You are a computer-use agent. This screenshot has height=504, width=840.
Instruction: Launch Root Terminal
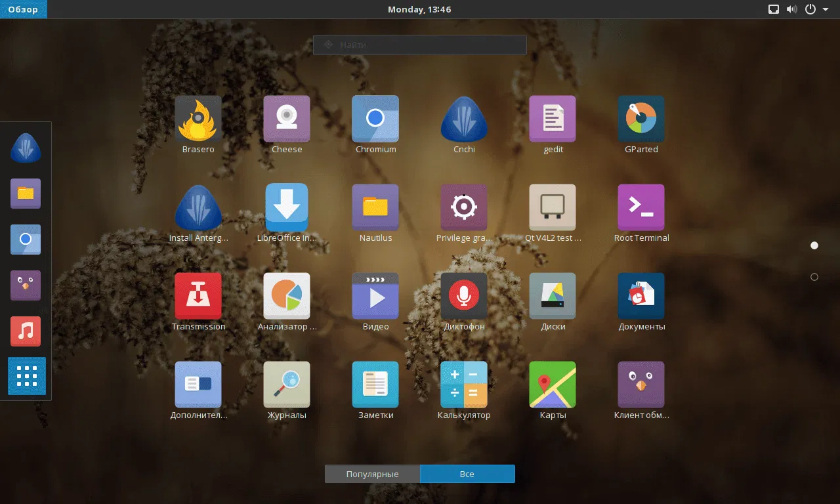641,207
